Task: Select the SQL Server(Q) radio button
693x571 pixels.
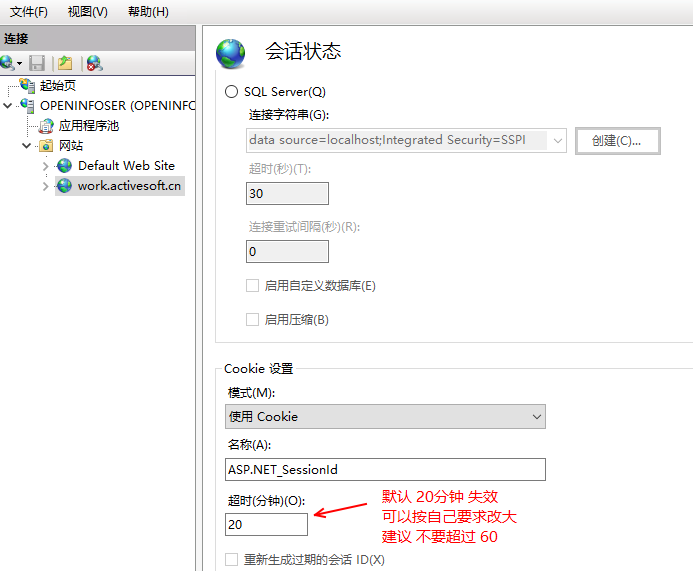Action: pos(232,92)
